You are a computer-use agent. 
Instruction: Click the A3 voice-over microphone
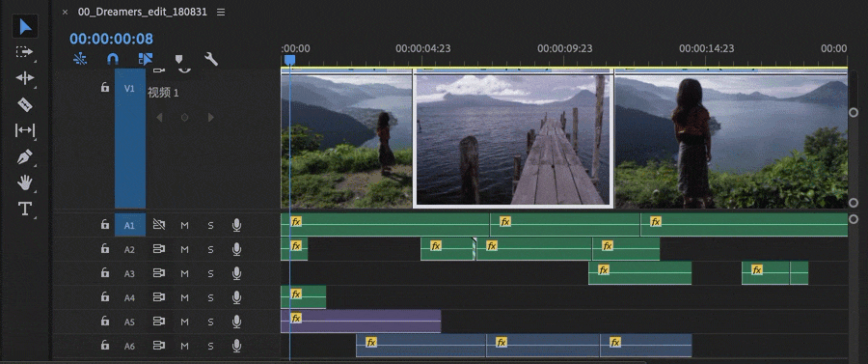coord(236,273)
